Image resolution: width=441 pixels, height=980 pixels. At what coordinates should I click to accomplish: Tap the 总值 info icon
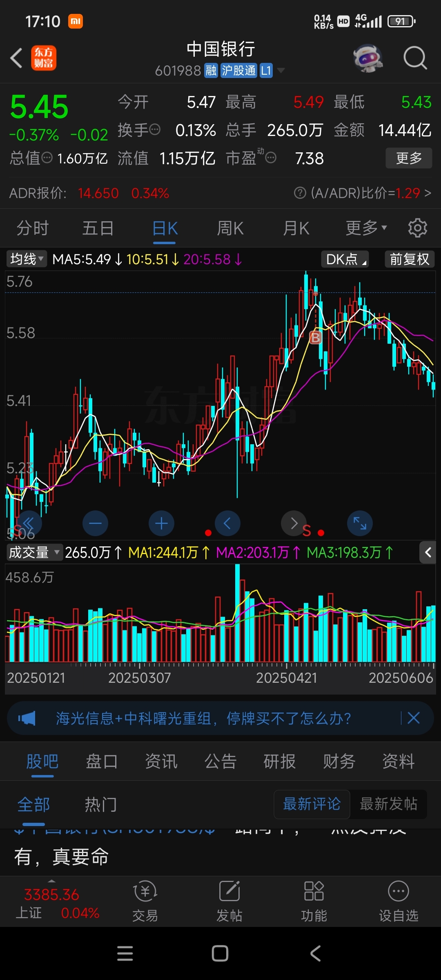click(47, 158)
